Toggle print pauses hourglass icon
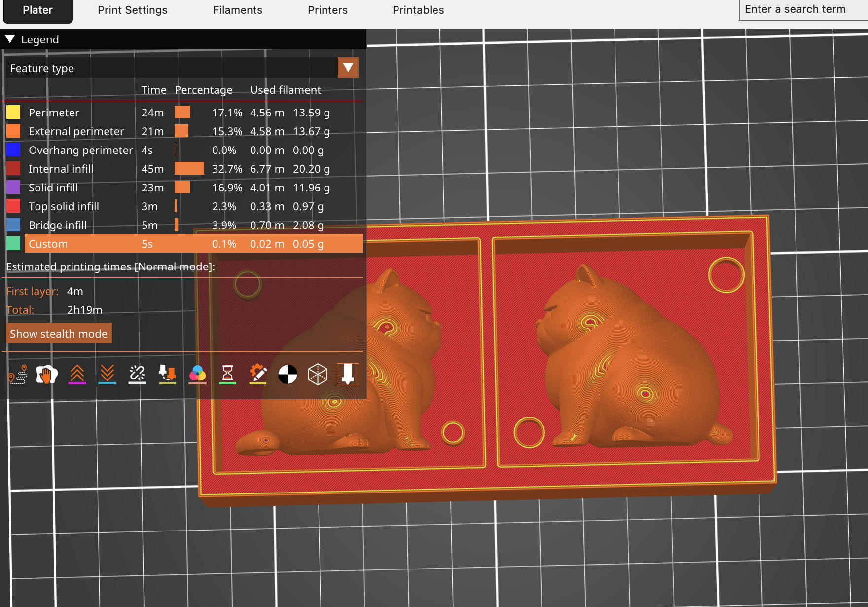This screenshot has width=868, height=607. point(227,375)
